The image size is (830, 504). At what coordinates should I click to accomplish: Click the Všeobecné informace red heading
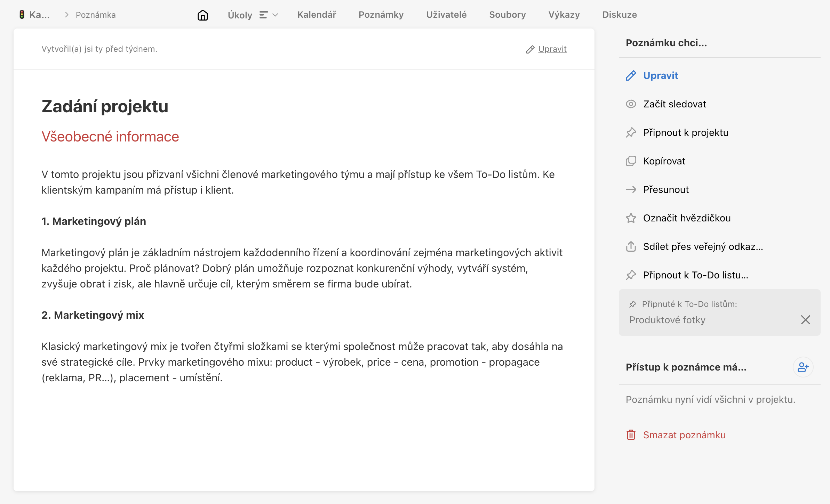[x=110, y=137]
